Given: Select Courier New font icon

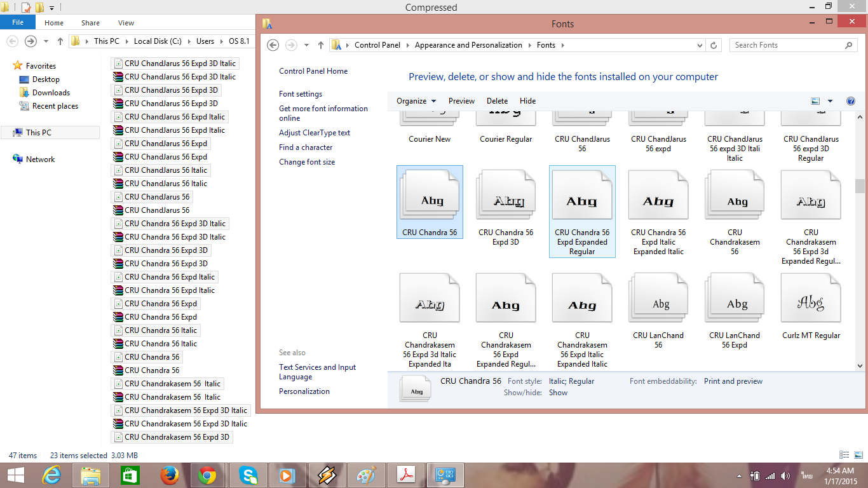Looking at the screenshot, I should click(430, 127).
